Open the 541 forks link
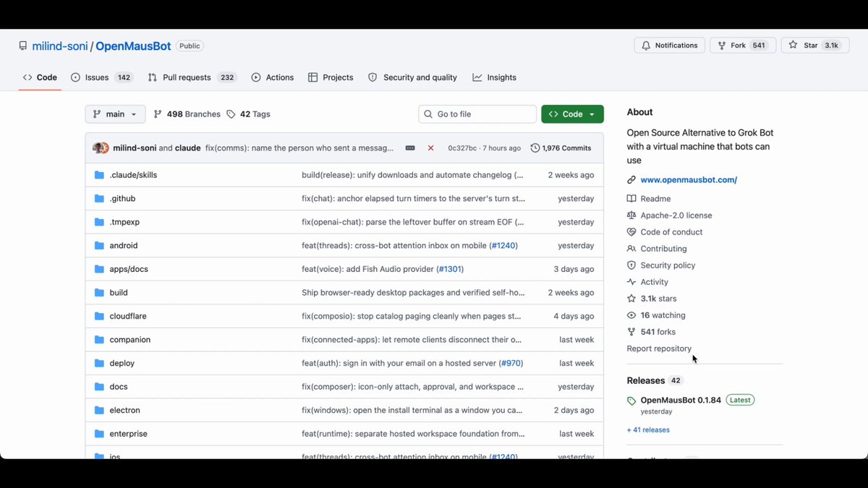868x488 pixels. 658,332
